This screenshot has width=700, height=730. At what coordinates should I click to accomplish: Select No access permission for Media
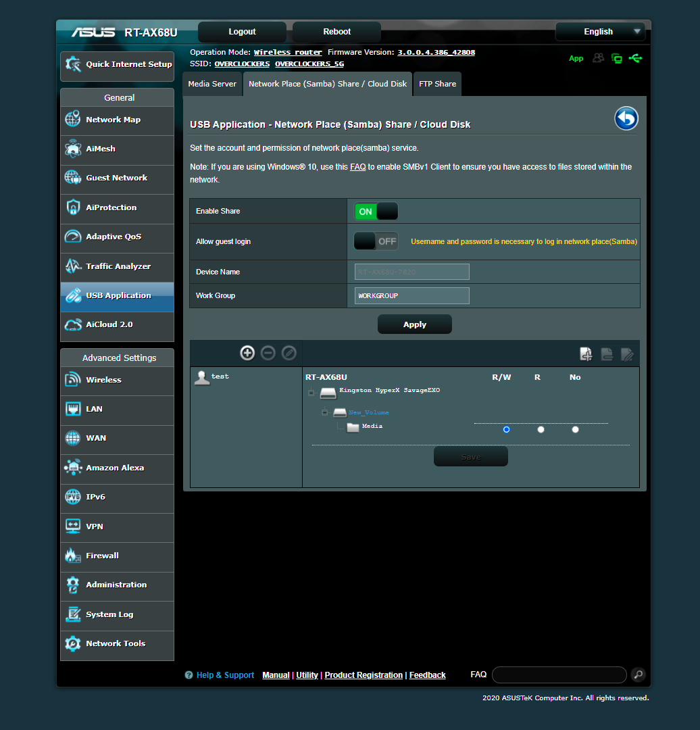(x=575, y=430)
